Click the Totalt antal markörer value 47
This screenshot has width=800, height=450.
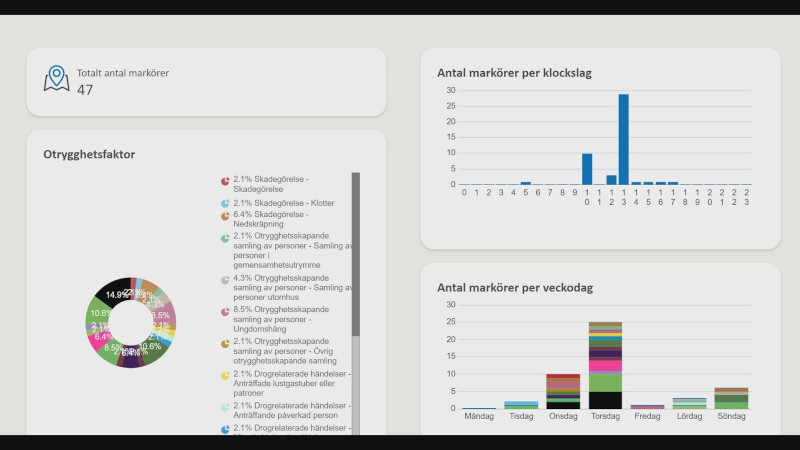tap(85, 90)
